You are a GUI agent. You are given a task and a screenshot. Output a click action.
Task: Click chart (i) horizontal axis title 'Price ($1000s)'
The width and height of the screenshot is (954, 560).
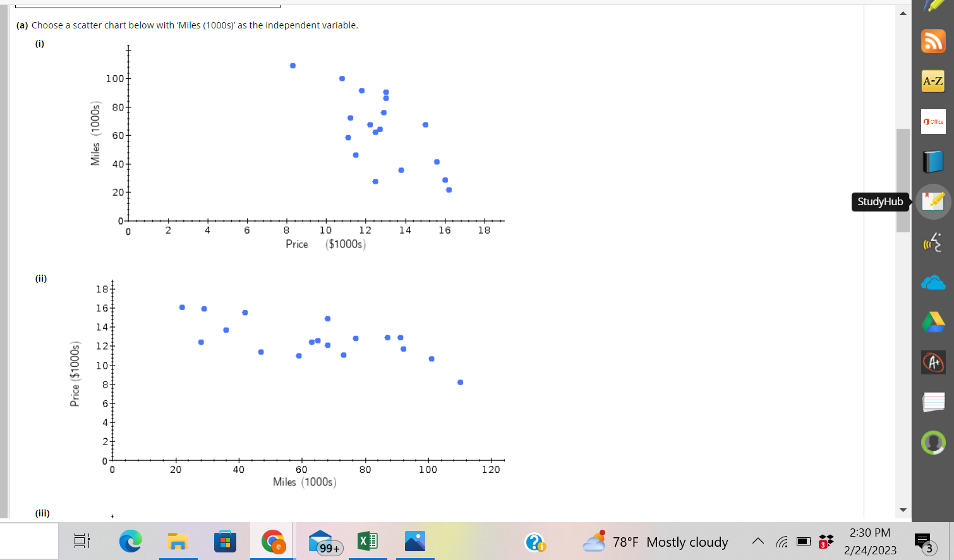click(x=325, y=244)
